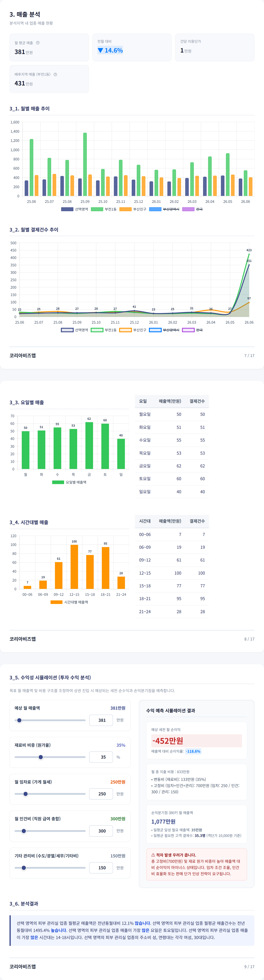Click the 수익 예측 시뮬레이션 결과 heading

pyautogui.click(x=171, y=711)
